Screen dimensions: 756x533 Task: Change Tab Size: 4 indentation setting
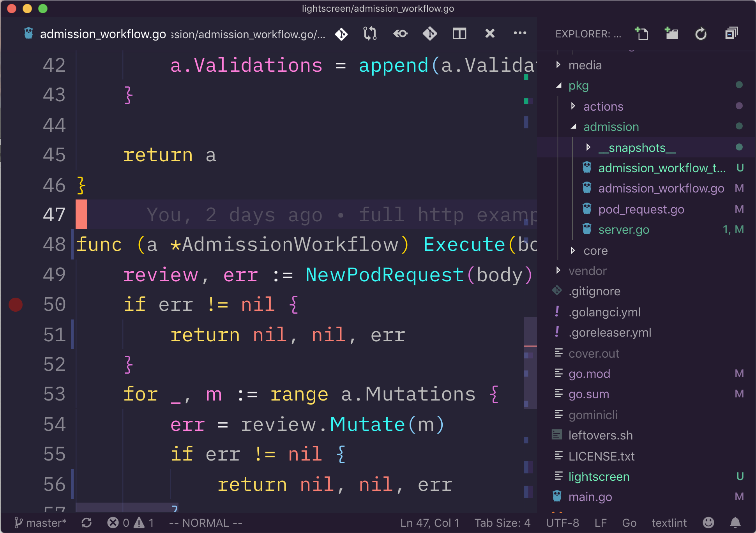point(502,523)
